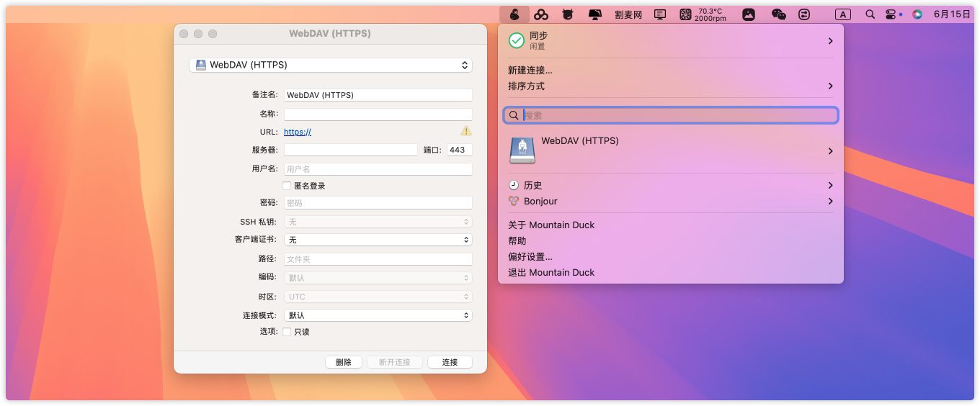Viewport: 980px width, 406px height.
Task: Expand the WebDAV (HTTPS) bookmark submenu arrow
Action: (830, 151)
